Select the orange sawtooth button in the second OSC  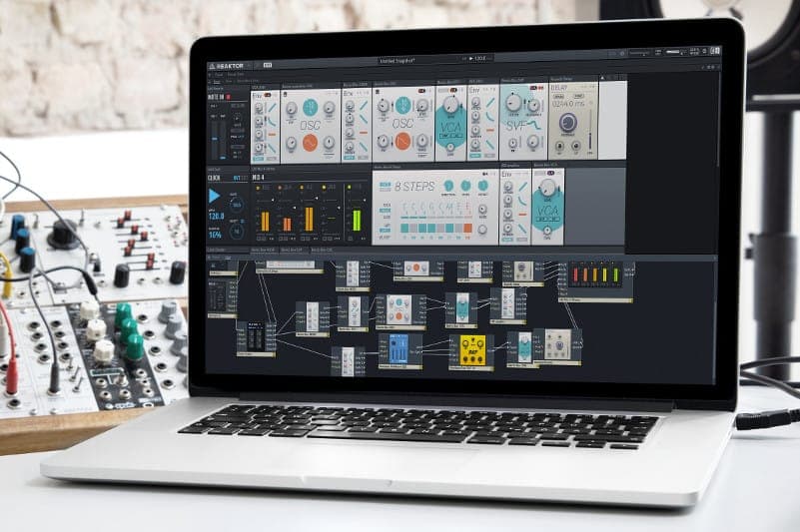pyautogui.click(x=403, y=141)
